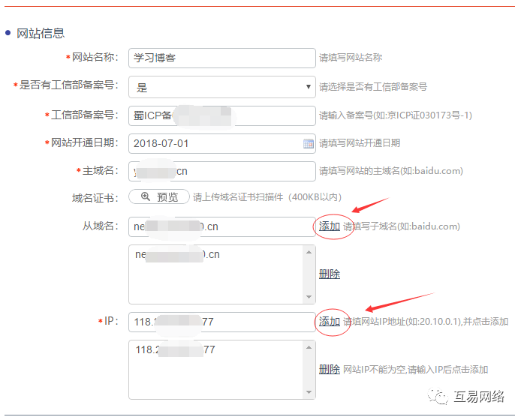Click 添加 next to the IP field
Viewport: 521px width, 420px height.
[x=330, y=322]
